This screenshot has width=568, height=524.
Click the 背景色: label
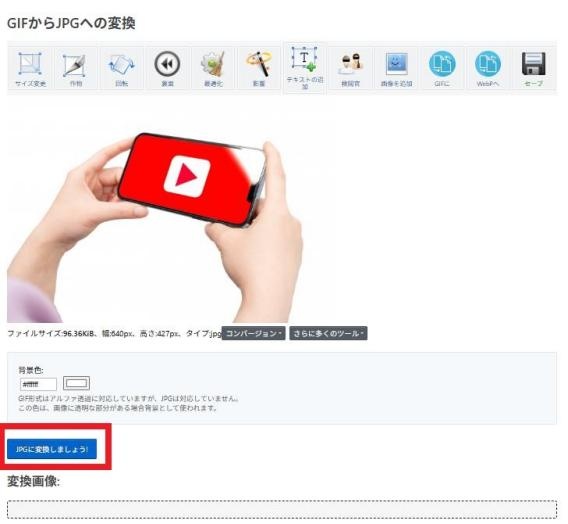31,370
